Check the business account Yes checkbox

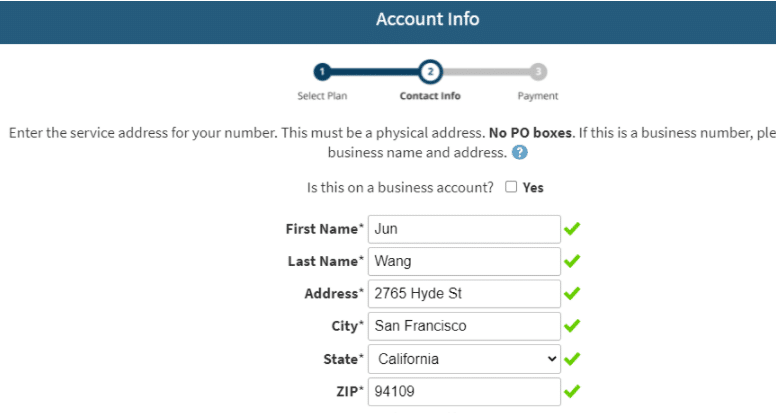tap(511, 187)
